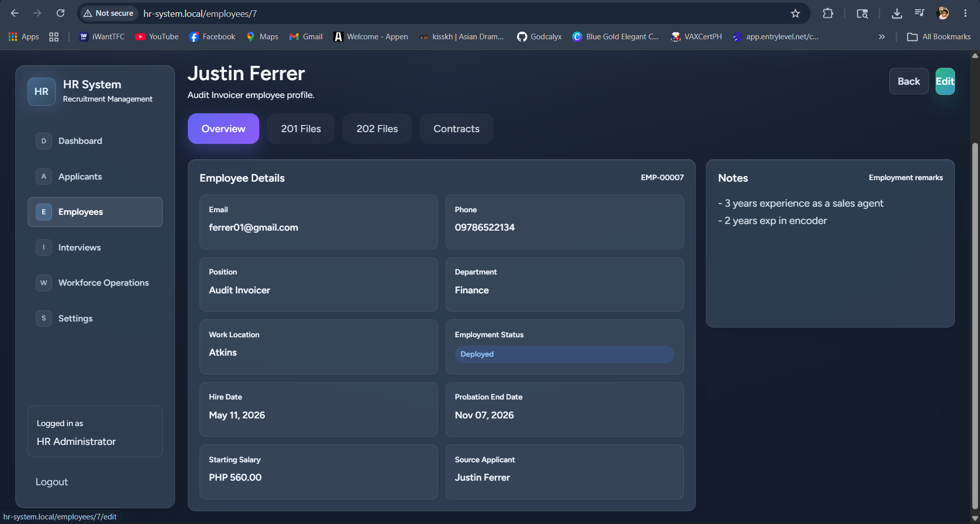Click the address bar URL
Image resolution: width=980 pixels, height=524 pixels.
point(200,13)
